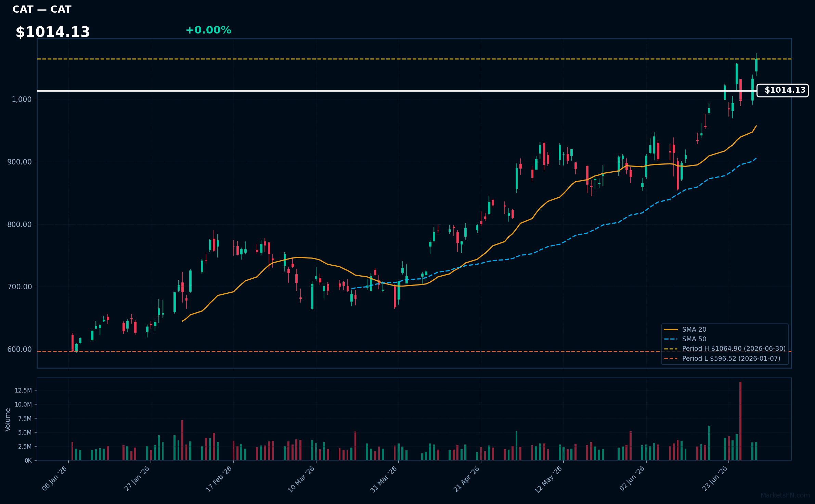Click the large $1014.13 header price

pyautogui.click(x=53, y=32)
